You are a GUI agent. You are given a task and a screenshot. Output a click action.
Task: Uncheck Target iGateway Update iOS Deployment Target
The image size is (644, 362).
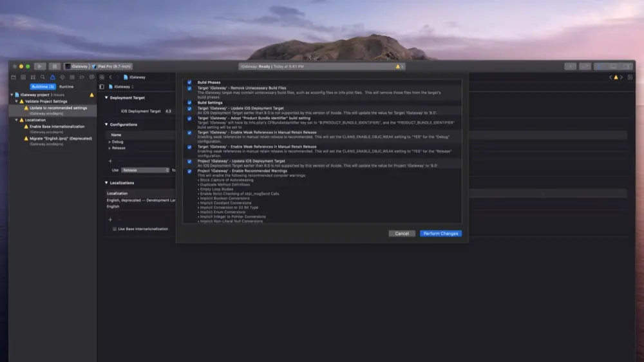pos(189,109)
